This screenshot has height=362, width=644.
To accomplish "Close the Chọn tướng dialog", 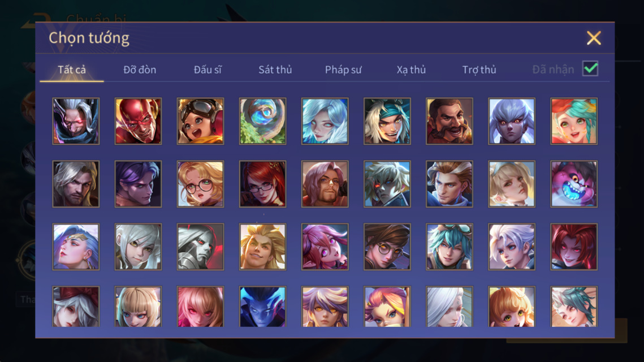I will [594, 38].
